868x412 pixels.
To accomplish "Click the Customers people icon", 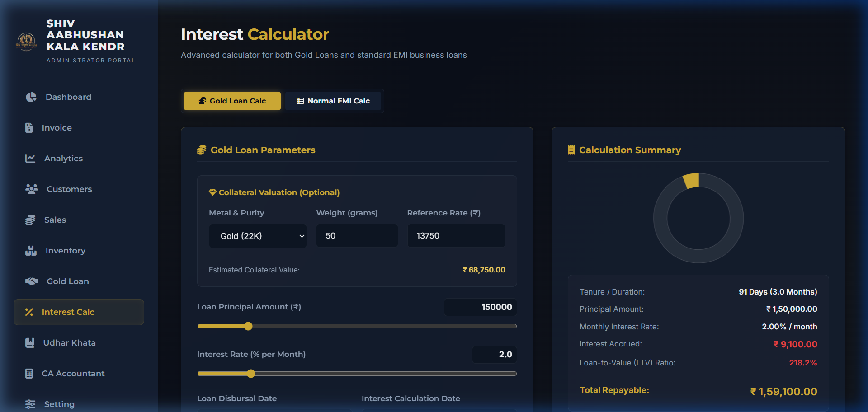I will (x=32, y=189).
